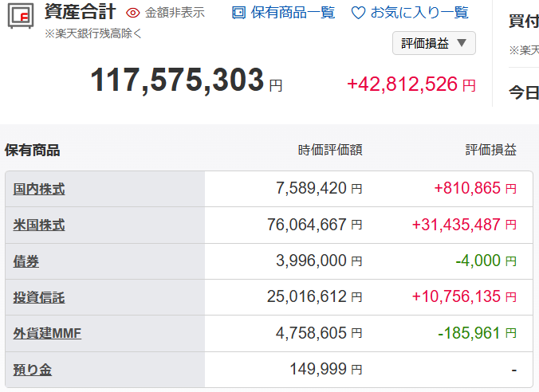Viewport: 539px width, 392px height.
Task: Open the 投資信託 holdings link
Action: [x=39, y=297]
